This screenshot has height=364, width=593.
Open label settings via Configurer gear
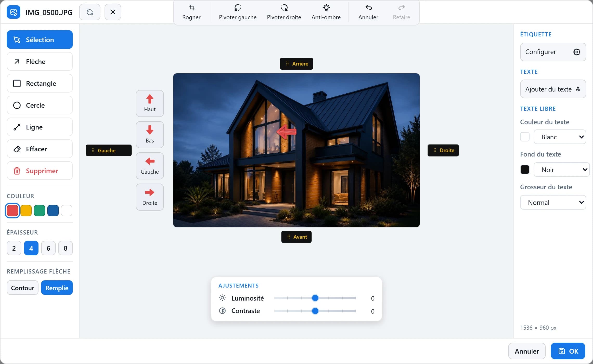click(x=553, y=52)
